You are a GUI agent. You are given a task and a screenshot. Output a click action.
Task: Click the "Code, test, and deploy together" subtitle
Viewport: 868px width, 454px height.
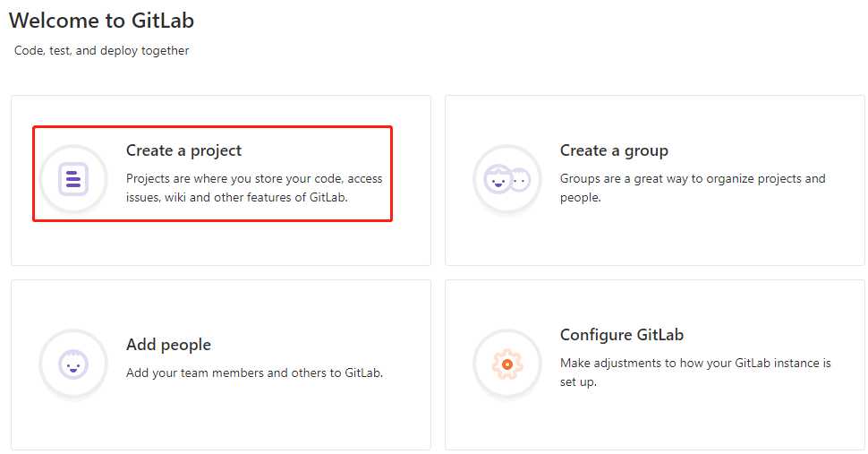(101, 51)
